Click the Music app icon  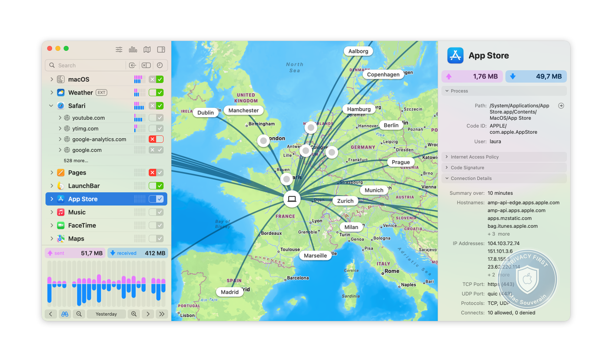click(x=61, y=212)
